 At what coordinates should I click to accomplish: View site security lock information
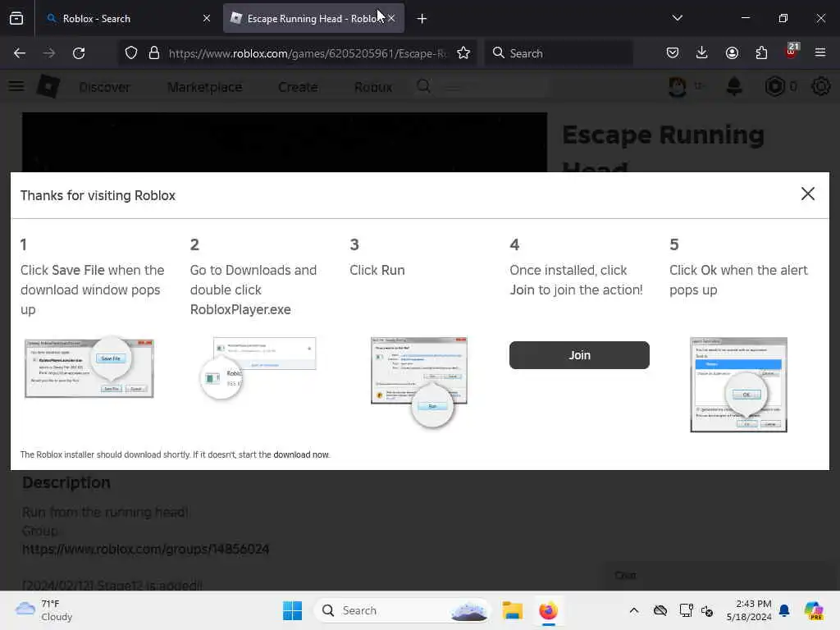click(154, 53)
